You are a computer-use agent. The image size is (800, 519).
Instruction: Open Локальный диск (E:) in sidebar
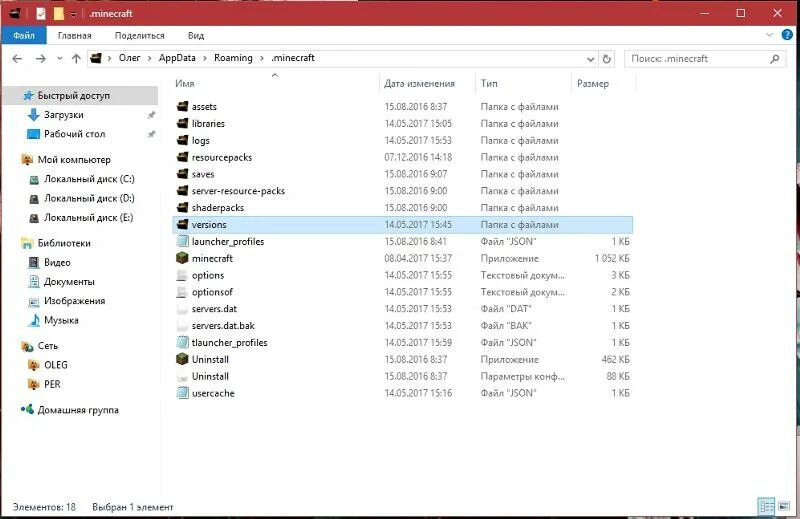point(89,217)
